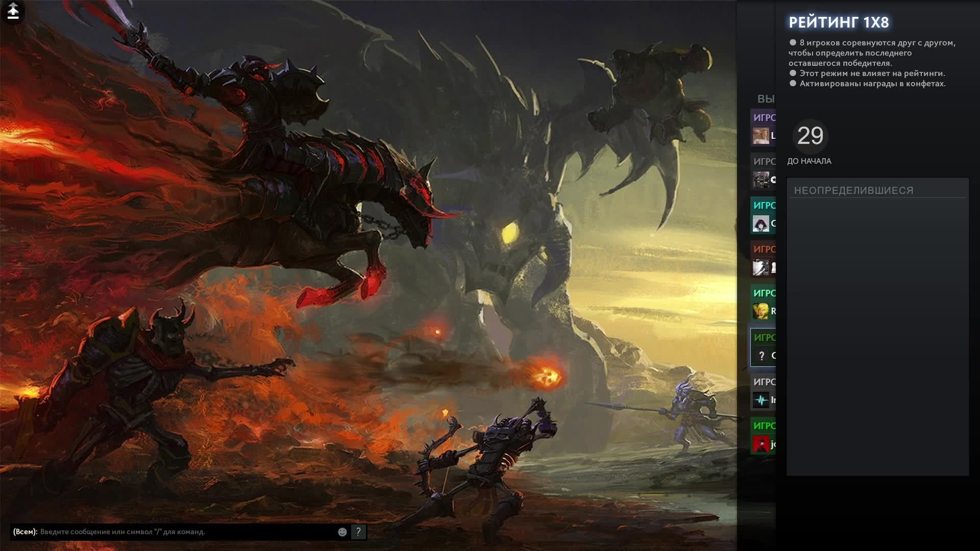This screenshot has height=551, width=980.
Task: Click the highlighted ИГРОК slot header
Action: pyautogui.click(x=764, y=337)
